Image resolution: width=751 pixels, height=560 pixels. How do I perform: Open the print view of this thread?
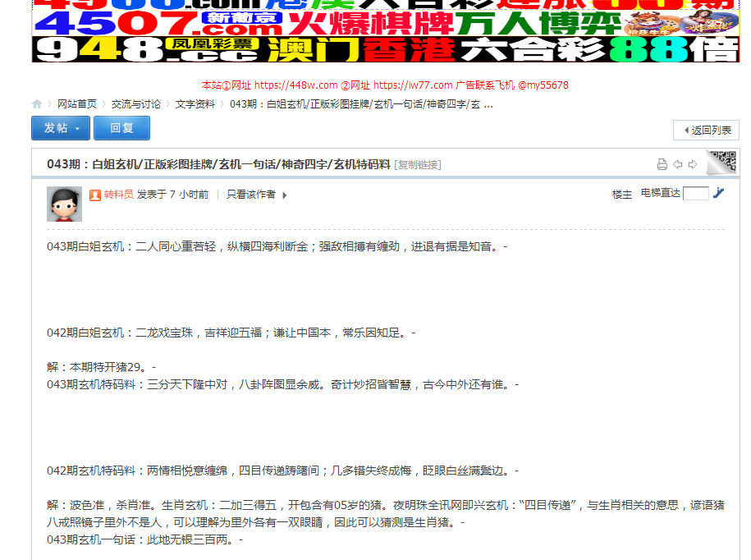click(662, 164)
